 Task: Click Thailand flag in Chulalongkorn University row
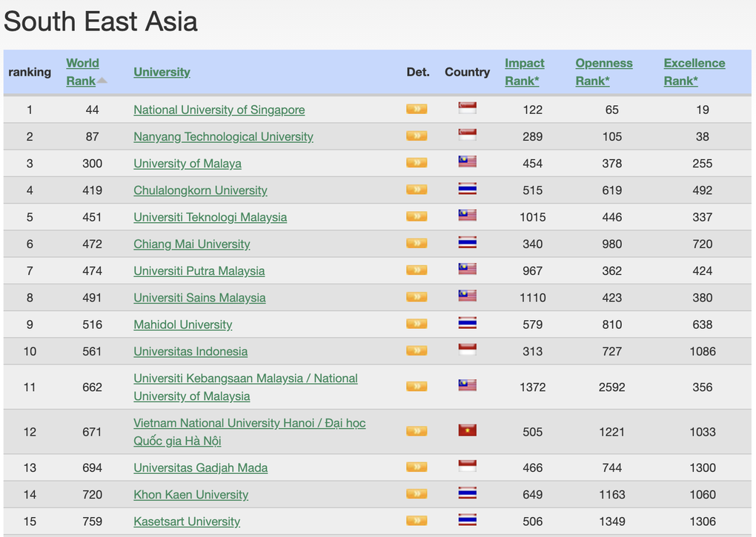click(467, 189)
